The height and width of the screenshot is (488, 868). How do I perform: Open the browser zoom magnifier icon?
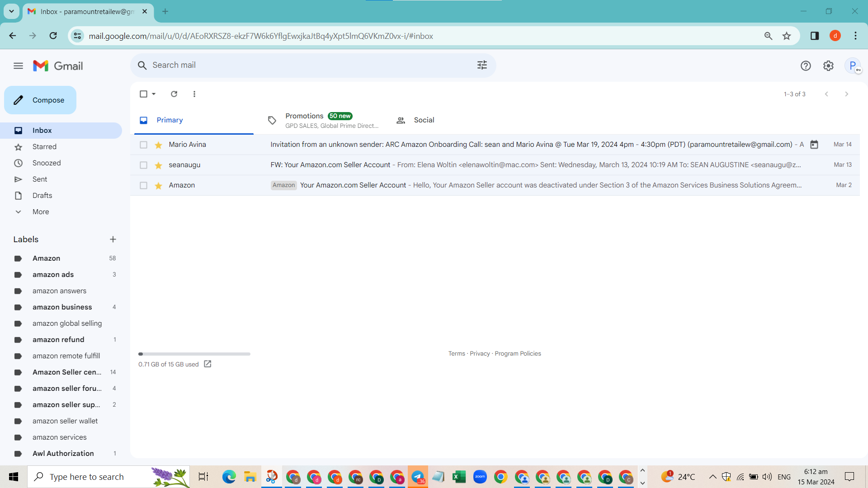pos(768,36)
